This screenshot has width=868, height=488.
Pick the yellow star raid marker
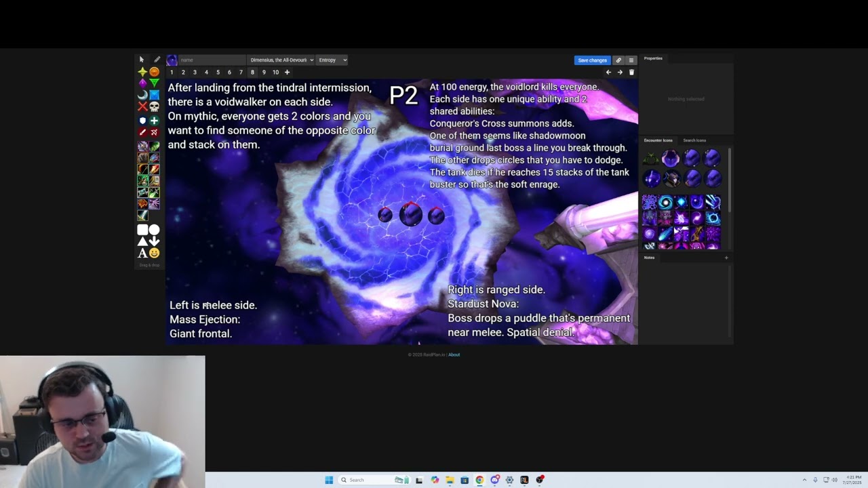(142, 72)
